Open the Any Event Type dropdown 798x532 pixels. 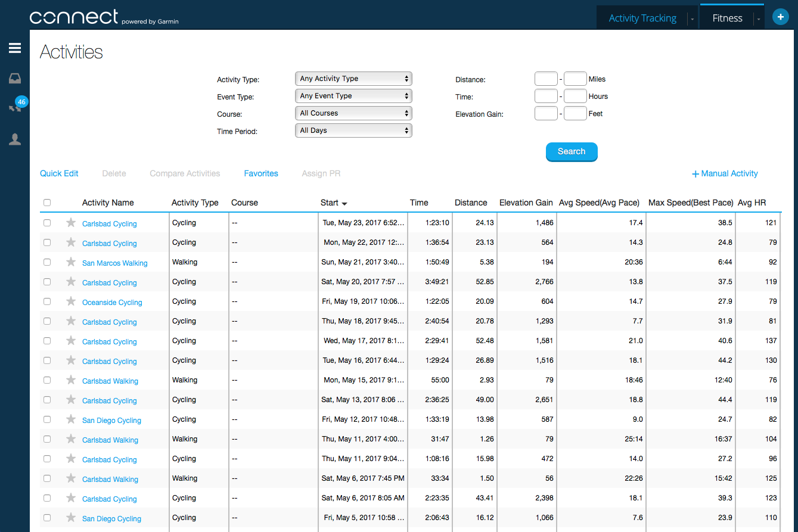353,96
